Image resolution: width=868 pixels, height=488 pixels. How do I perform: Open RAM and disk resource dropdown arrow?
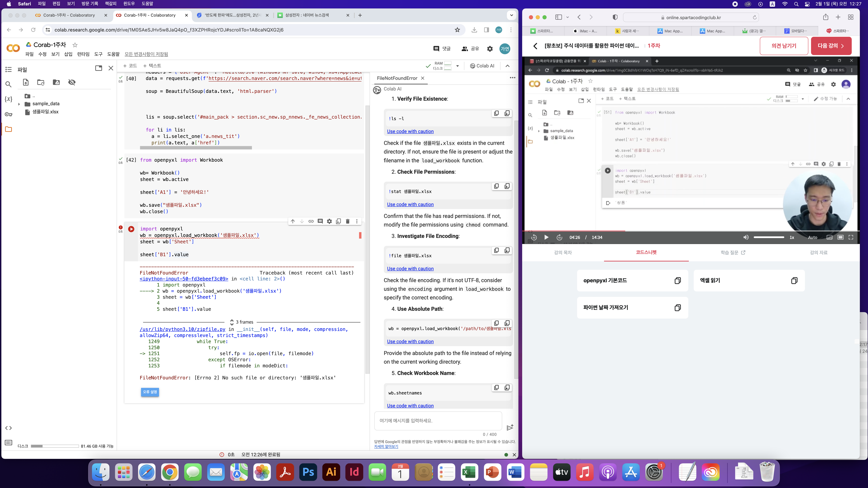click(x=457, y=66)
